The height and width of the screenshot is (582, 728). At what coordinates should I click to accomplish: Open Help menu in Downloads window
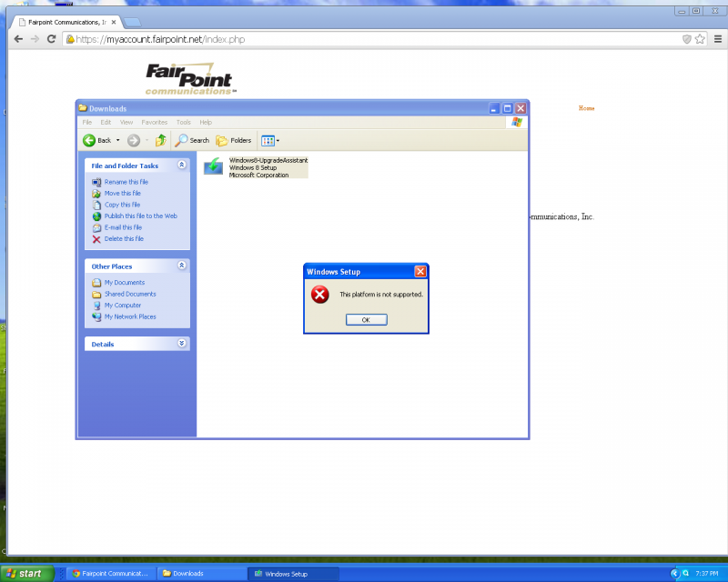(206, 123)
